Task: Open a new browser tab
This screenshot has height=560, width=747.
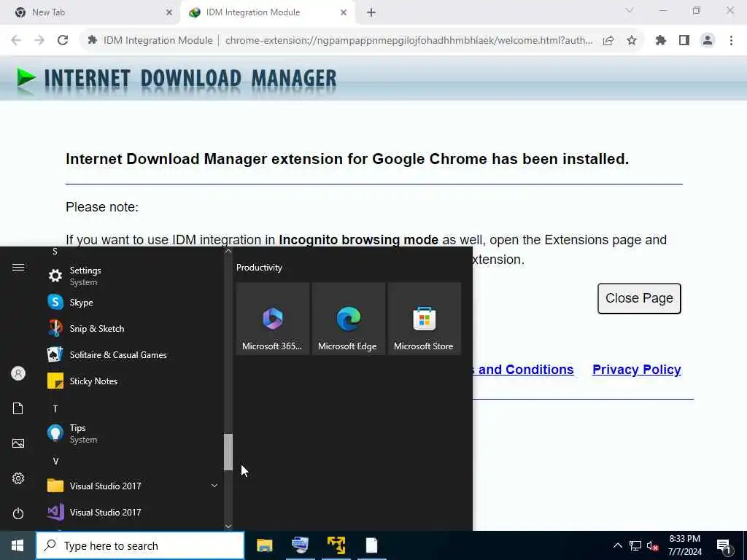Action: (x=371, y=13)
